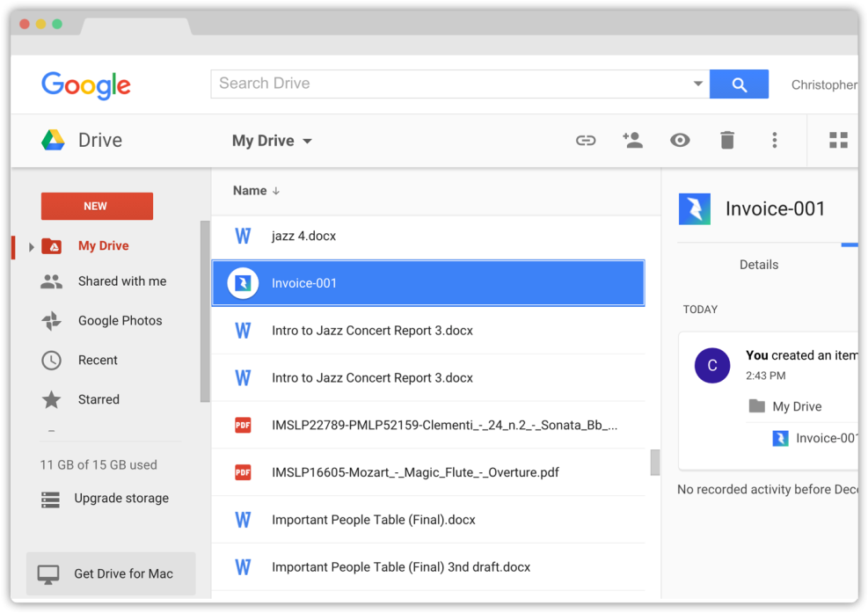
Task: Open advanced search options dropdown
Action: (x=697, y=84)
